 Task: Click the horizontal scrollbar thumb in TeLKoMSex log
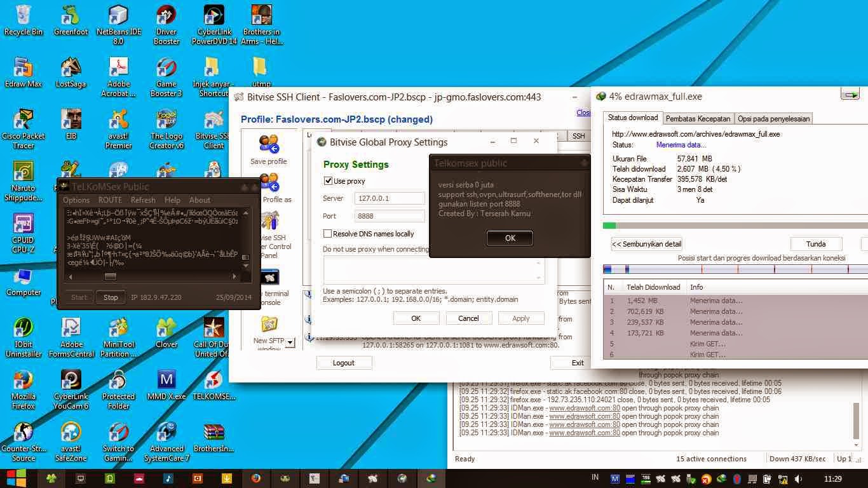(111, 276)
